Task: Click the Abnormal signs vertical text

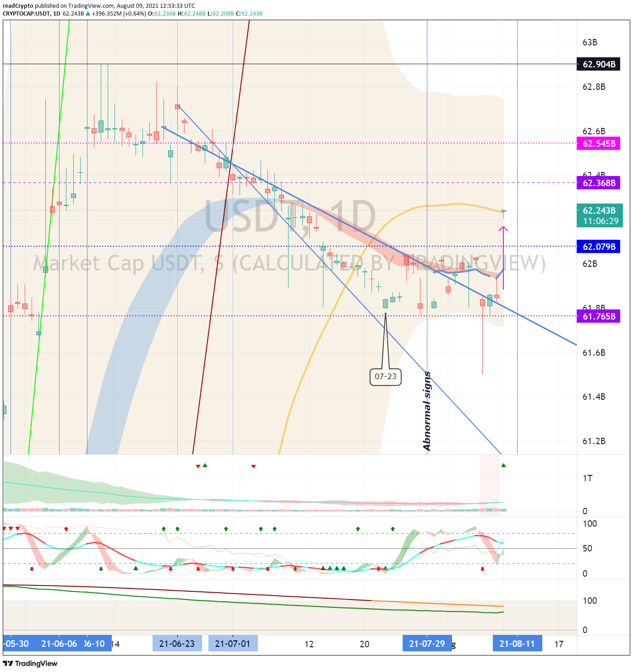Action: pyautogui.click(x=427, y=411)
